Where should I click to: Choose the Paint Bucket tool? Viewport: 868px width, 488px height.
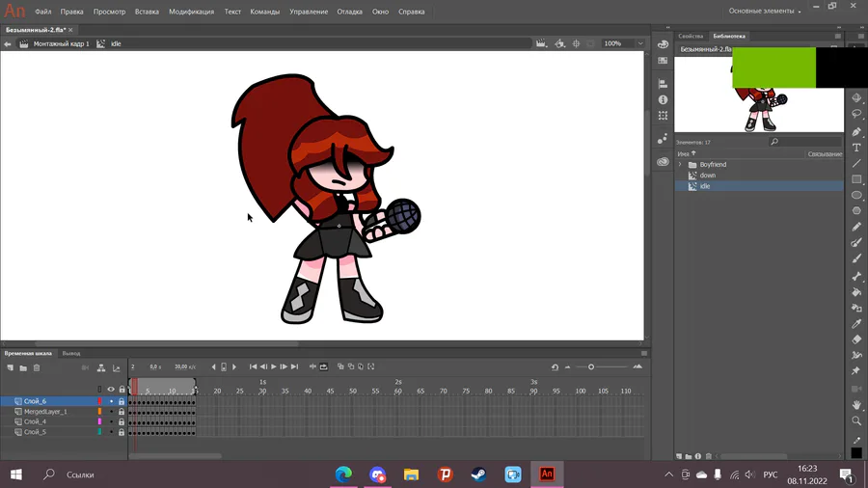(x=856, y=291)
